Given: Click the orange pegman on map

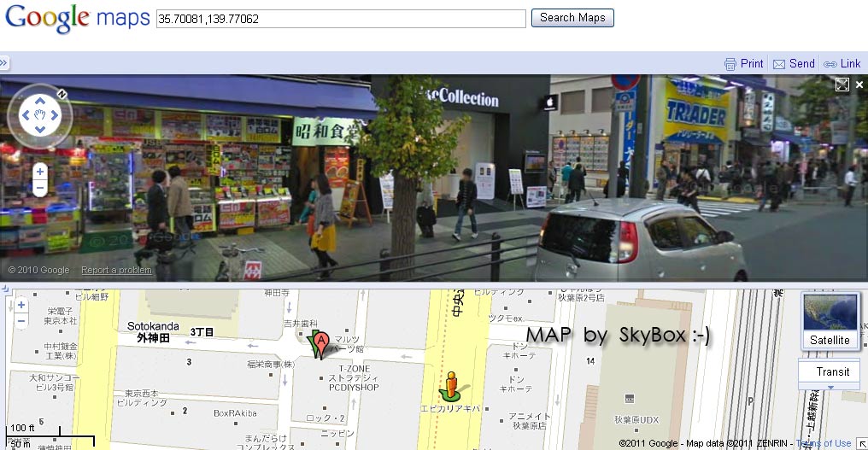Looking at the screenshot, I should (452, 386).
